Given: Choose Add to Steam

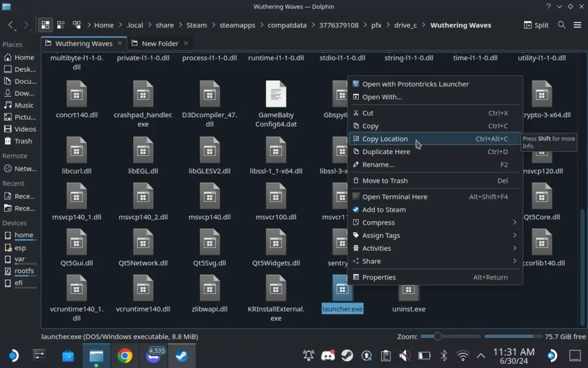Looking at the screenshot, I should pyautogui.click(x=435, y=209).
